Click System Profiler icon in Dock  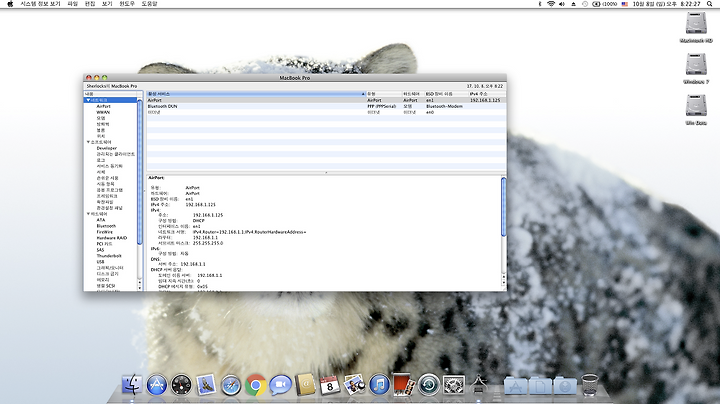(478, 384)
